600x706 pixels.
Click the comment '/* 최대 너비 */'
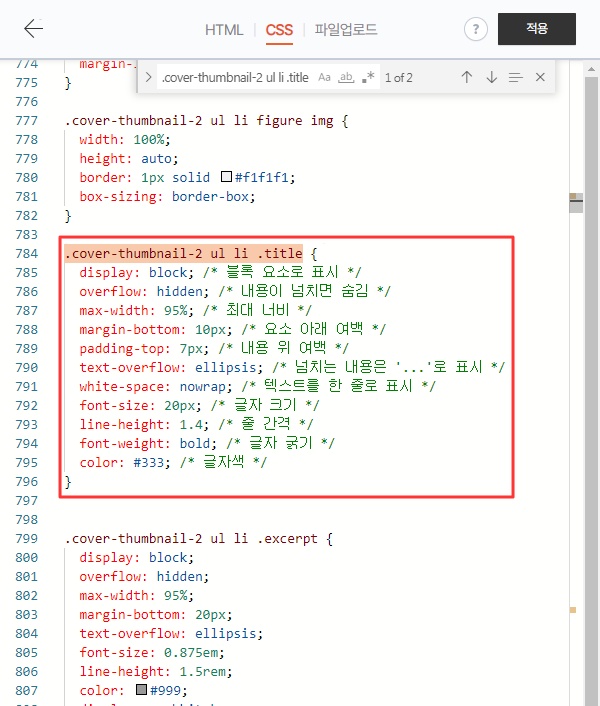(257, 310)
